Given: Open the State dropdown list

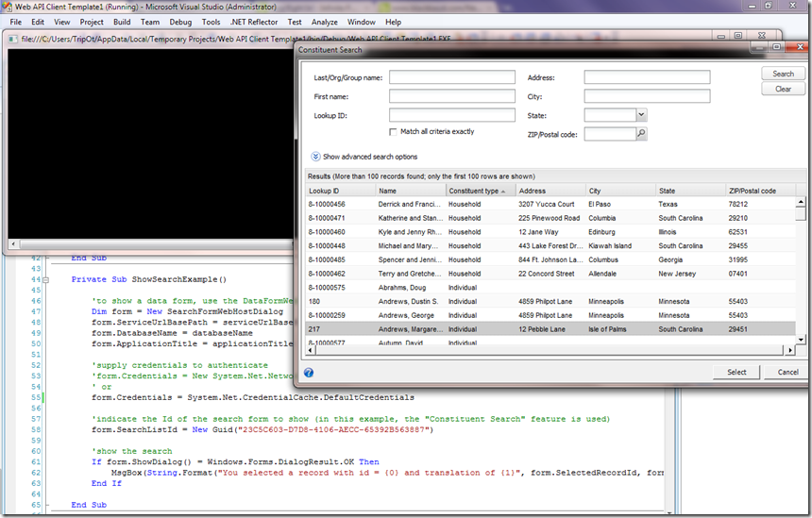Looking at the screenshot, I should (x=641, y=115).
